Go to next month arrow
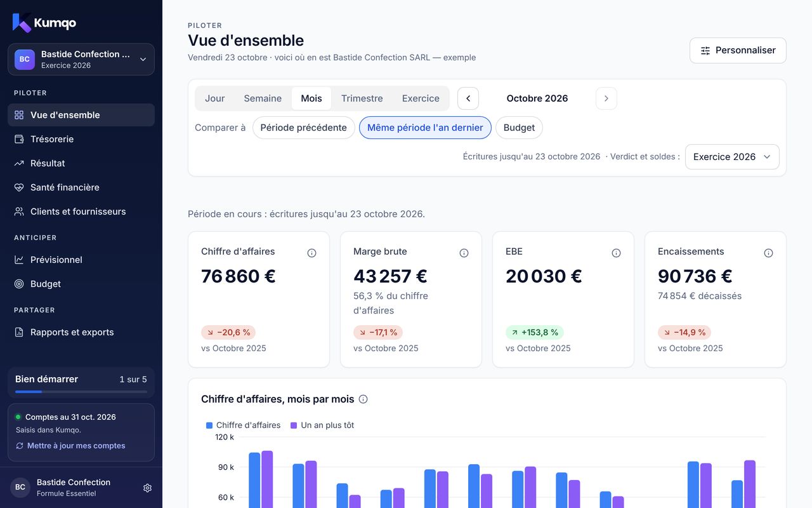This screenshot has width=812, height=508. point(606,98)
